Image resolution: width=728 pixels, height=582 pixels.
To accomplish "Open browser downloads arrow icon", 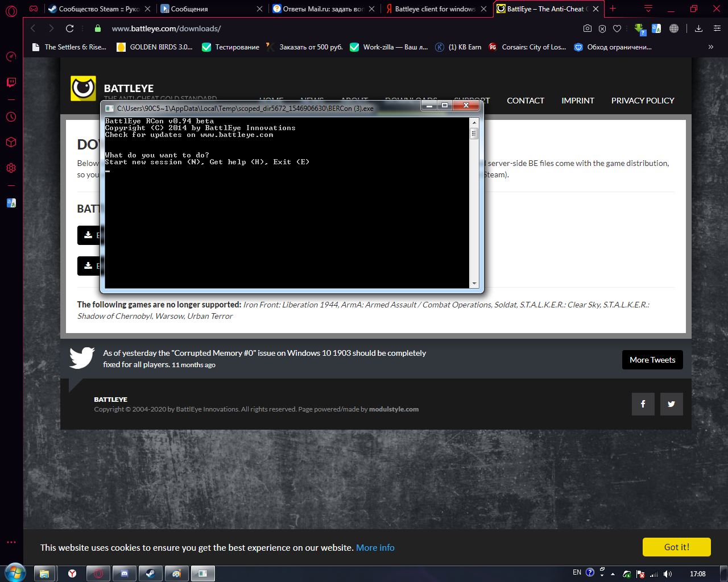I will coord(699,28).
